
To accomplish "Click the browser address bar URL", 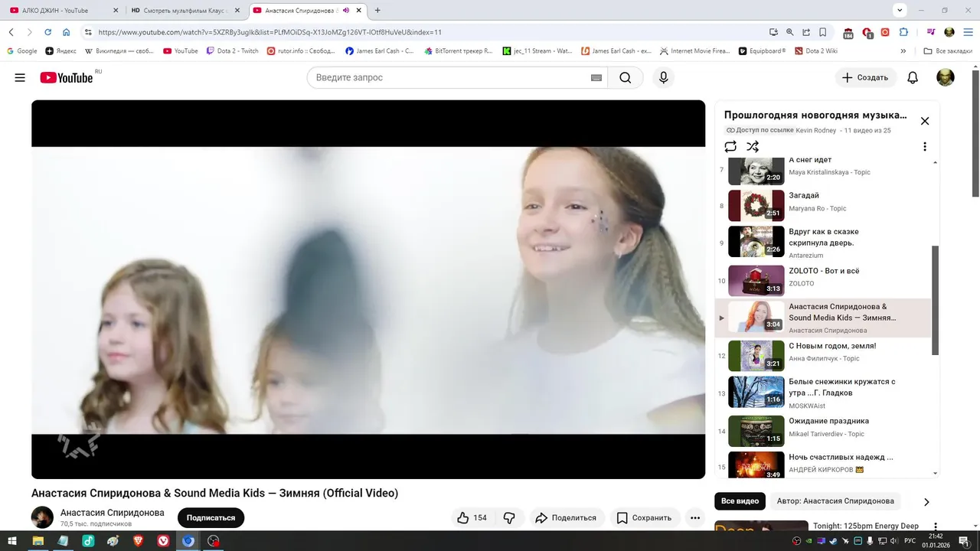I will 269,32.
